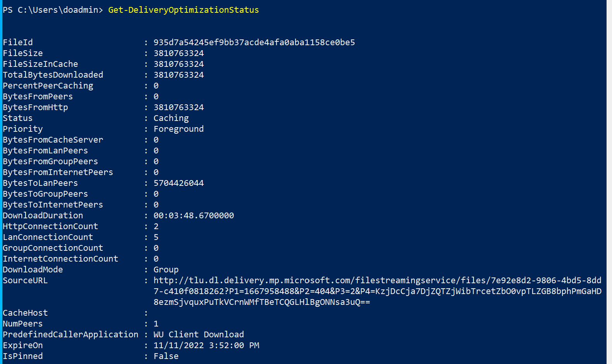Click the PS C:\Users\doadmin prompt
Image resolution: width=612 pixels, height=364 pixels.
pyautogui.click(x=53, y=10)
